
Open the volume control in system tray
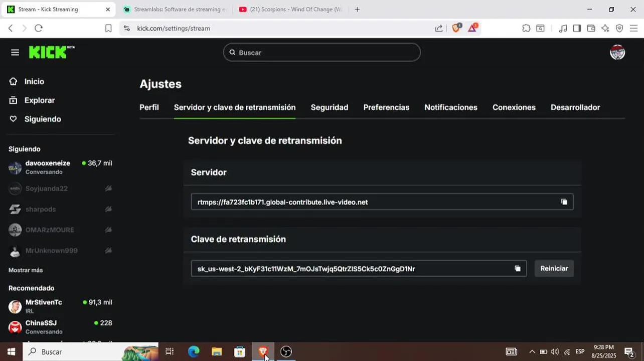pyautogui.click(x=555, y=352)
